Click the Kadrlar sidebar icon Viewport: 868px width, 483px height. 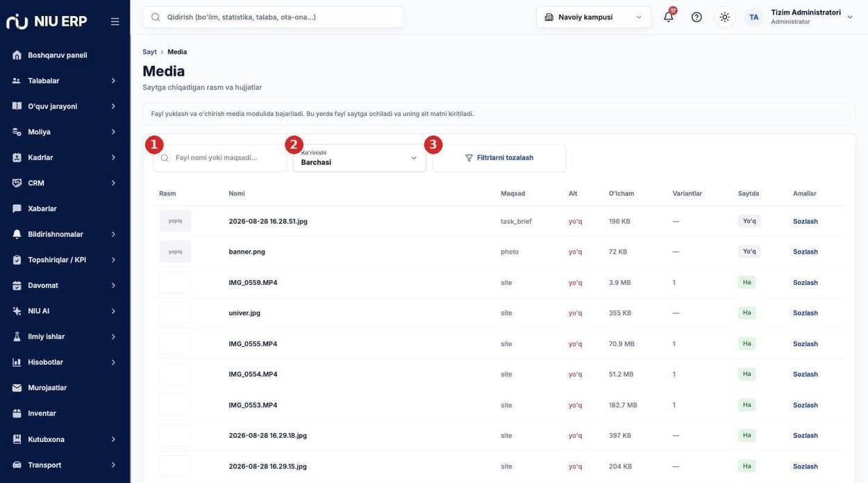click(x=17, y=158)
